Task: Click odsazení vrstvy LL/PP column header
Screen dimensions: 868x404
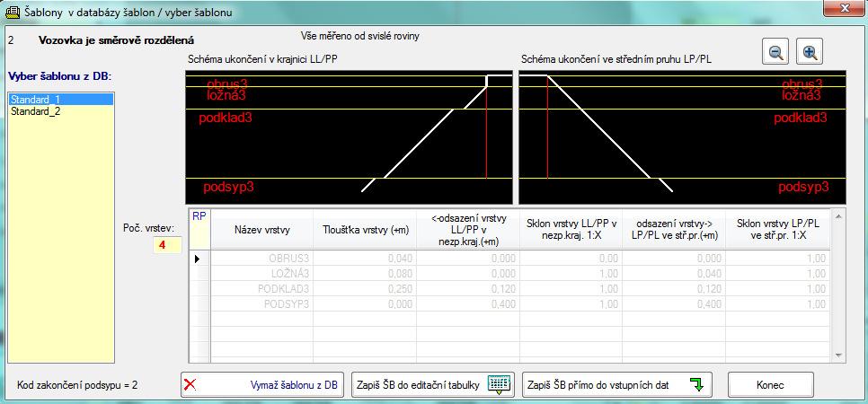Action: (468, 230)
